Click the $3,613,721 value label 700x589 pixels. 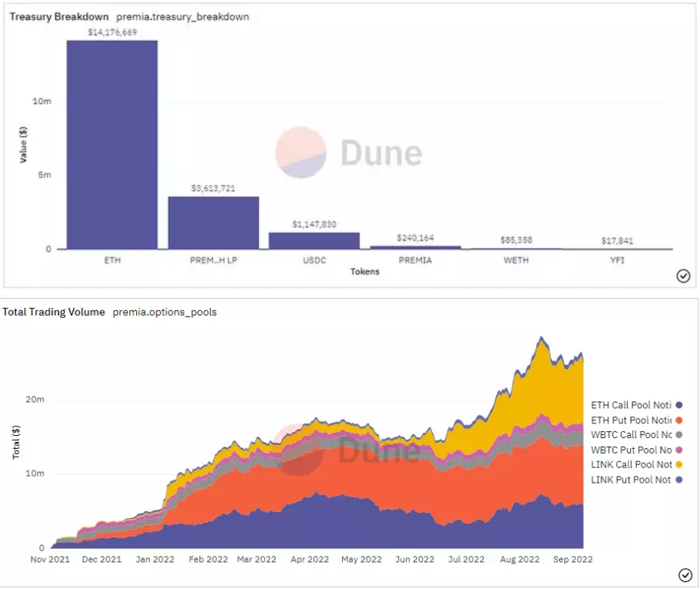213,189
